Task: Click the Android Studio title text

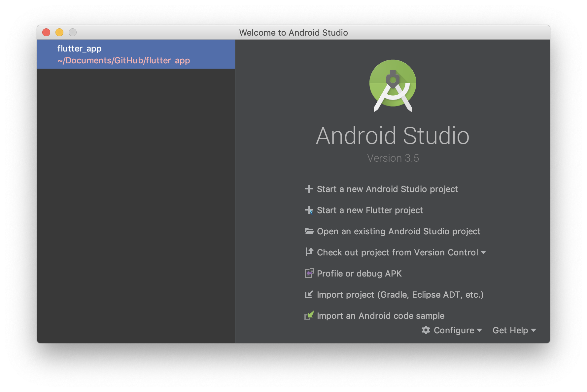Action: (x=393, y=136)
